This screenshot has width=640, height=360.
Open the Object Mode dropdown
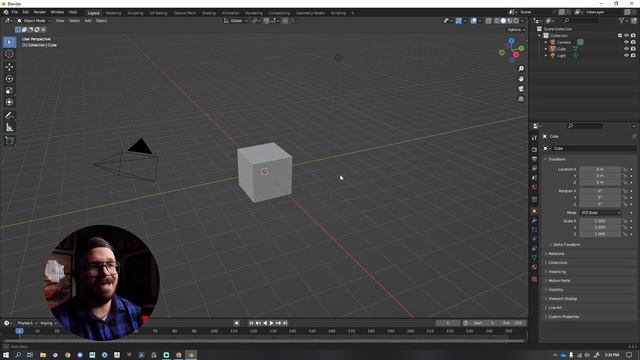pyautogui.click(x=34, y=20)
